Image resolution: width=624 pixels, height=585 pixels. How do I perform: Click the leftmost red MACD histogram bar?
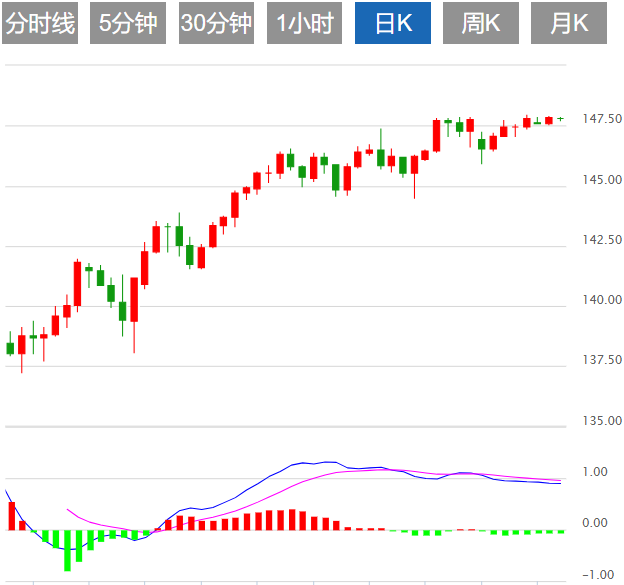11,516
